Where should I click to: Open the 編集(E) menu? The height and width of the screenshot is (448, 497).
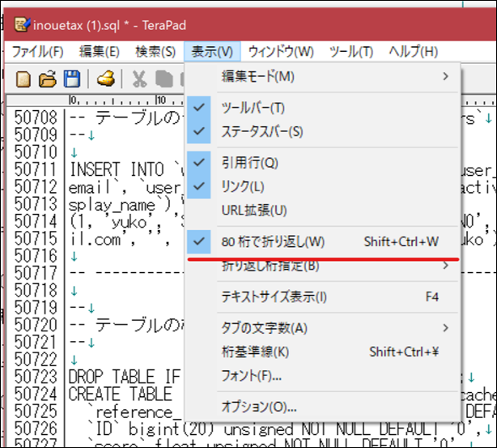point(100,51)
